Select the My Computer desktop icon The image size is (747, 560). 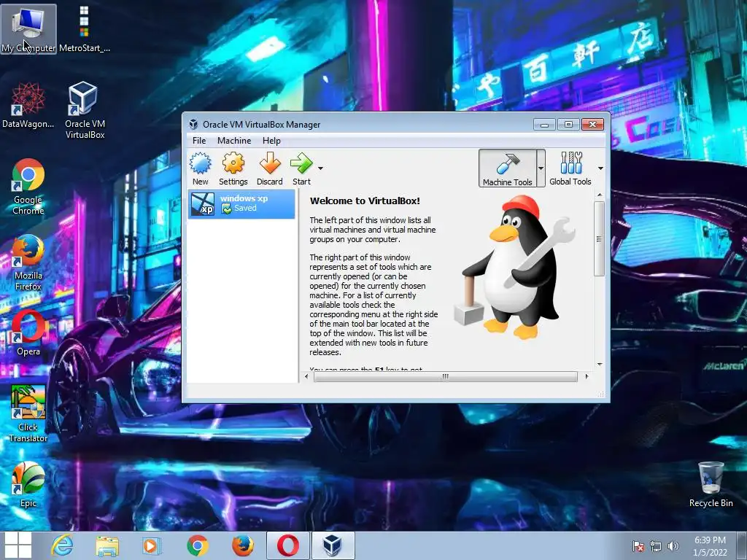point(28,28)
